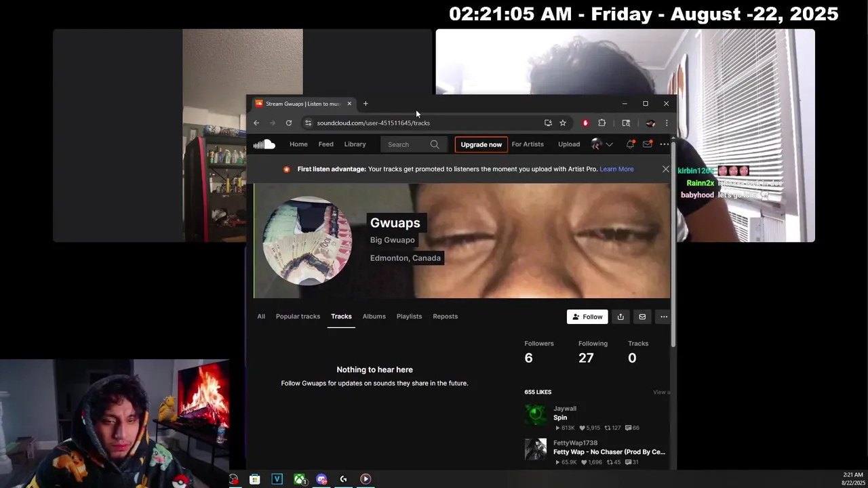This screenshot has height=488, width=868.
Task: Click the search magnifier icon on SoundCloud
Action: click(435, 144)
